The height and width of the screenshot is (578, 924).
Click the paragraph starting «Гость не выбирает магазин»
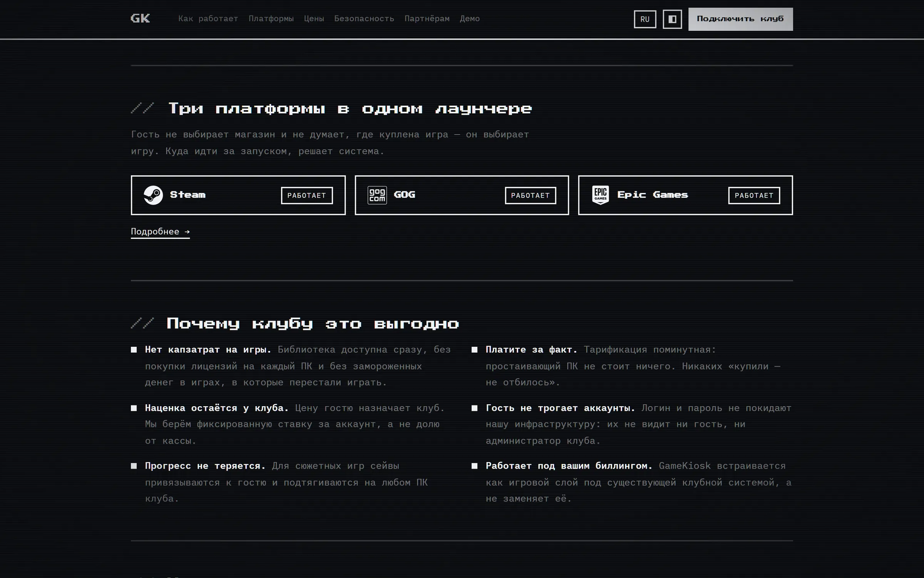click(330, 143)
